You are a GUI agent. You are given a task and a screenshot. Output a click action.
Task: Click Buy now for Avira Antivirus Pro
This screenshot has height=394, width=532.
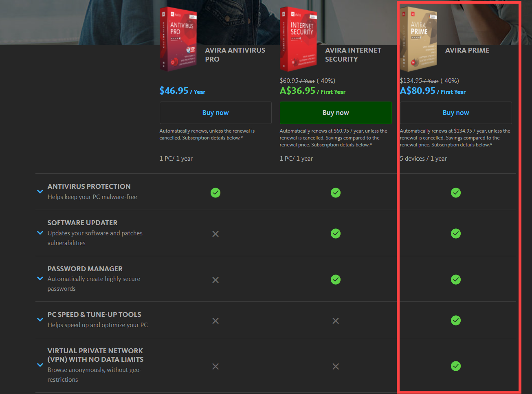click(215, 113)
